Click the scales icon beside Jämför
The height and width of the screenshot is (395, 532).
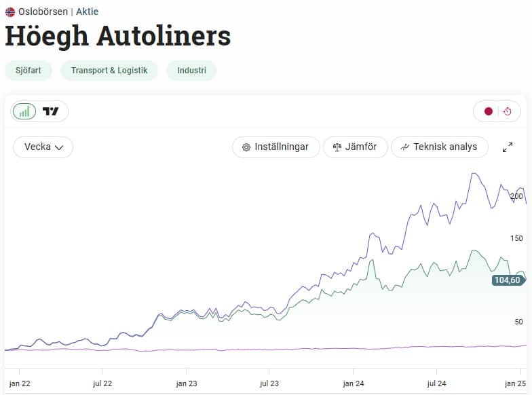pyautogui.click(x=337, y=147)
